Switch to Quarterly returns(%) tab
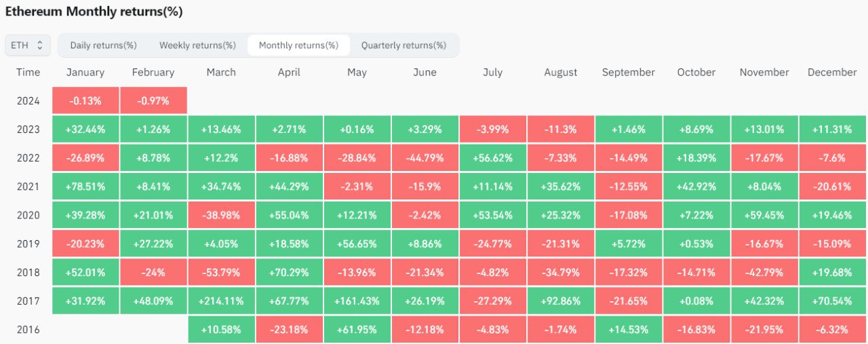Screen dimensions: 868x344 click(403, 45)
